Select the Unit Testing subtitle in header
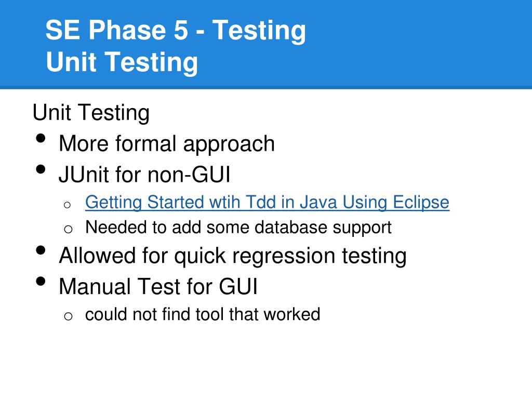The image size is (532, 399). (x=122, y=62)
